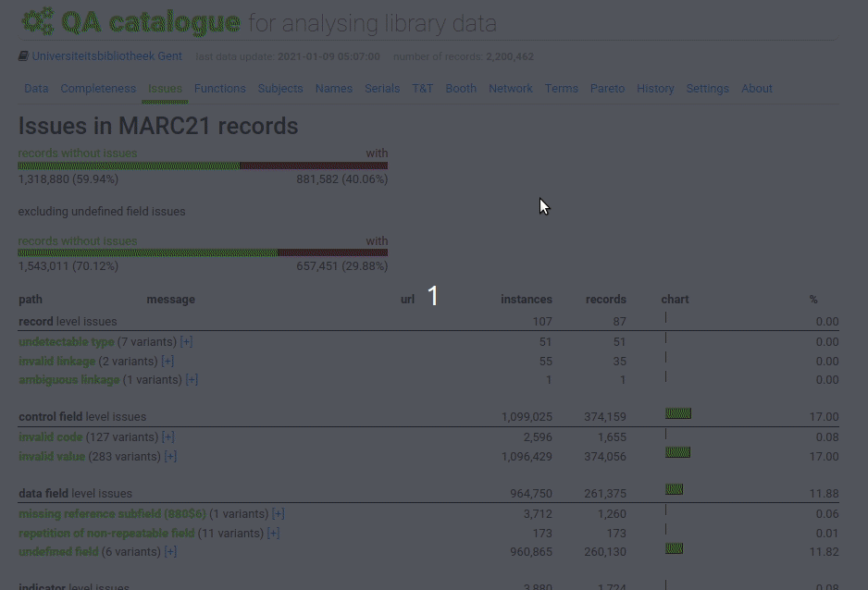868x590 pixels.
Task: Go to the Functions tab
Action: click(219, 89)
